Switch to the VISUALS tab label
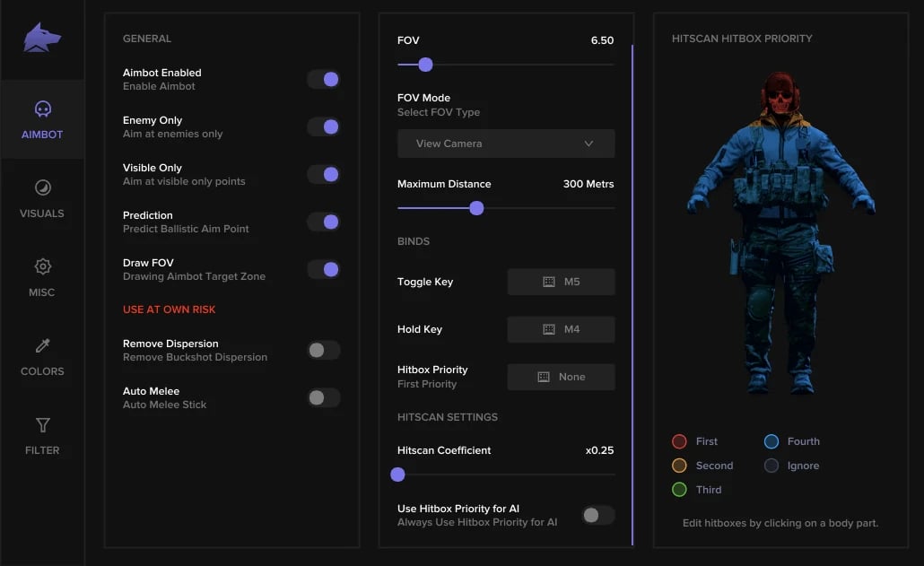Screen dimensions: 924x566 (42, 213)
